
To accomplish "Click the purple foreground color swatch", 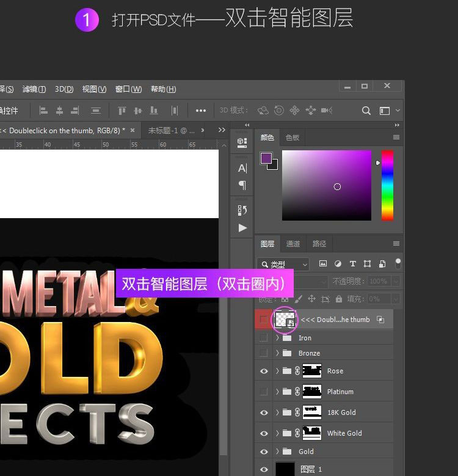I will click(266, 158).
